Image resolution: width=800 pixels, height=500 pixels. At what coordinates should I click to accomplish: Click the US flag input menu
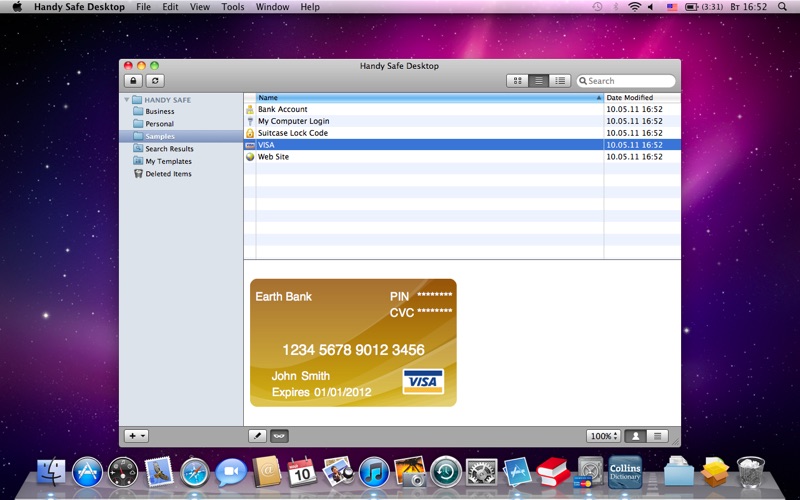coord(672,7)
